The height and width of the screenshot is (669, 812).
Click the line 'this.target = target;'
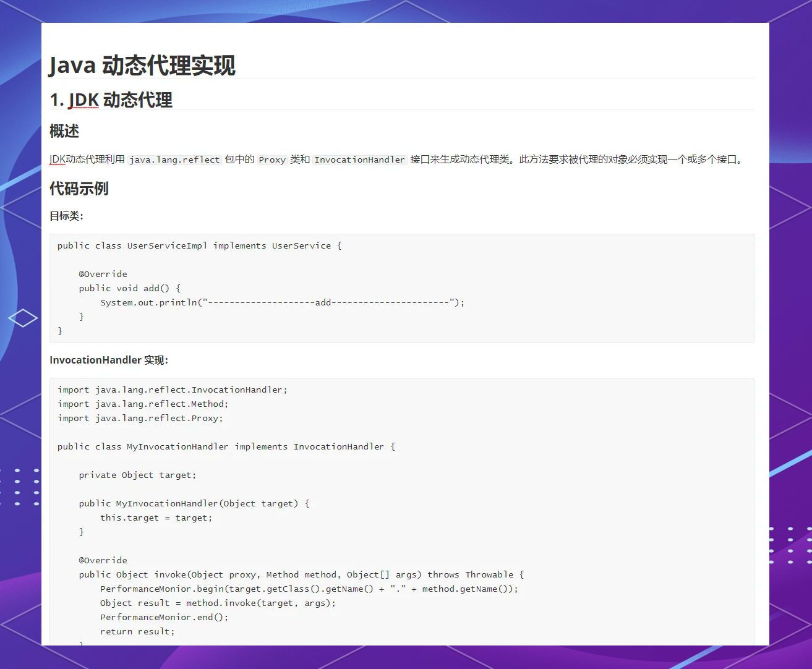(x=156, y=518)
